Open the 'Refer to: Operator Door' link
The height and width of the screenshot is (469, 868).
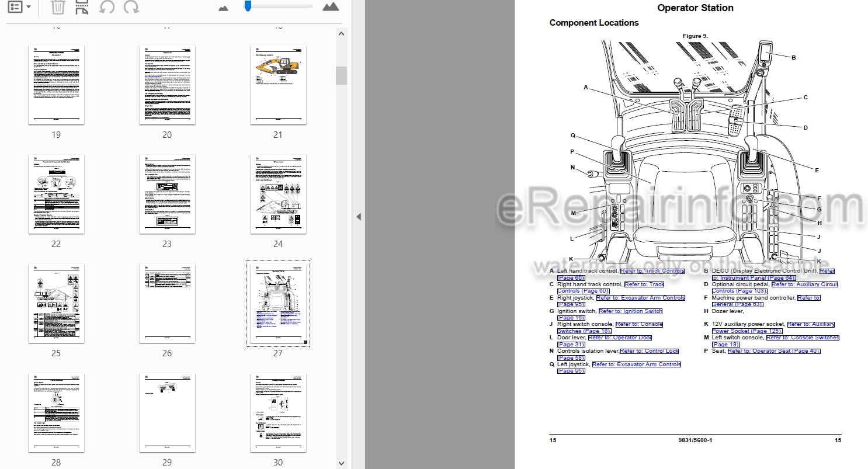620,338
